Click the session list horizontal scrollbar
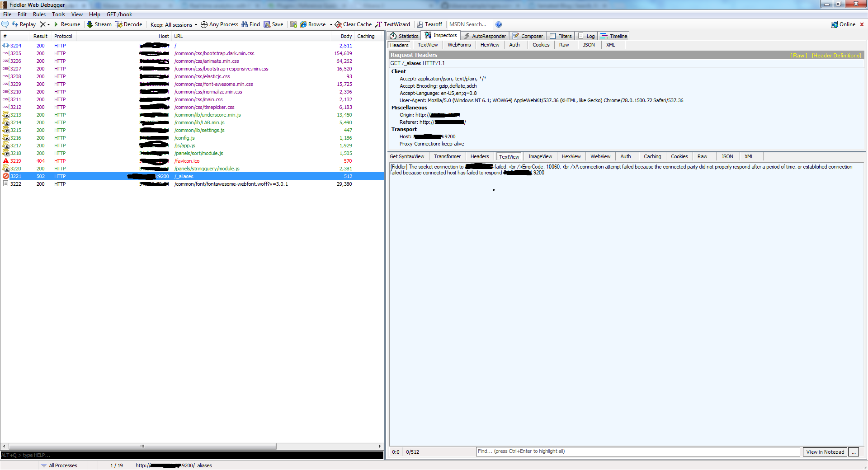The image size is (868, 470). click(142, 446)
